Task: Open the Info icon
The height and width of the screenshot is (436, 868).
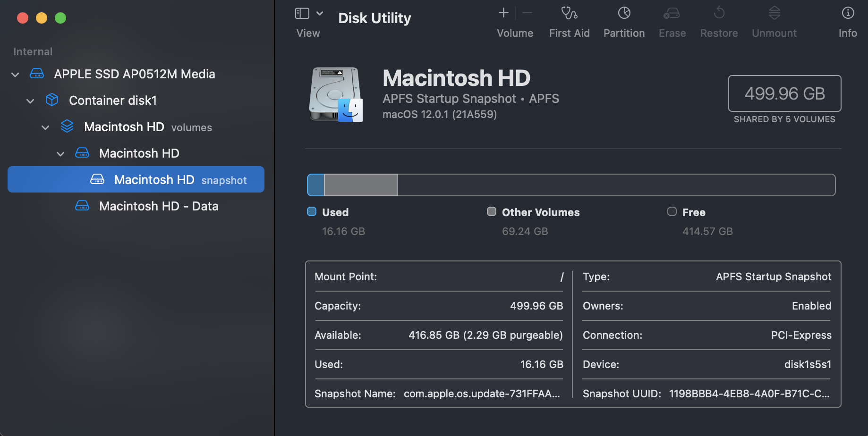Action: (848, 13)
